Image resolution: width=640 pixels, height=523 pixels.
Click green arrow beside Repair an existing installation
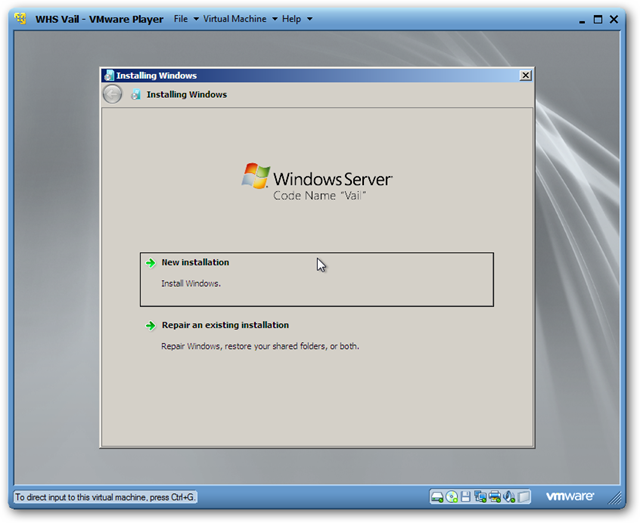tap(151, 325)
